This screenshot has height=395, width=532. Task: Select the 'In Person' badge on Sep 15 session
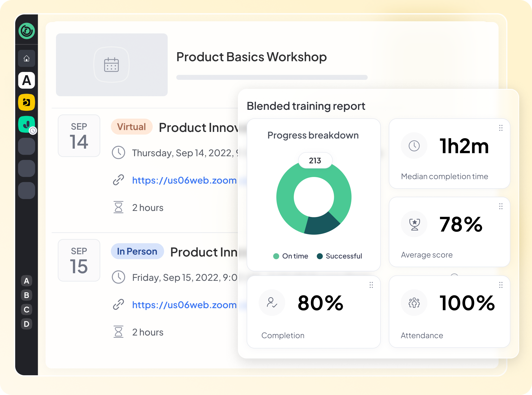pos(137,251)
